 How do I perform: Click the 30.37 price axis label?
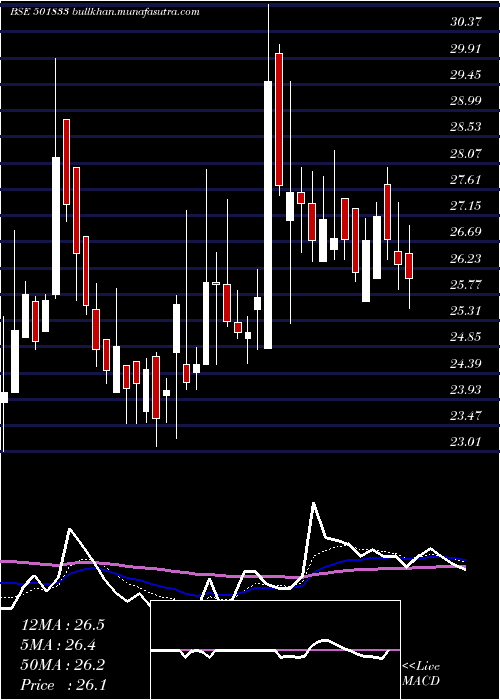tap(466, 22)
